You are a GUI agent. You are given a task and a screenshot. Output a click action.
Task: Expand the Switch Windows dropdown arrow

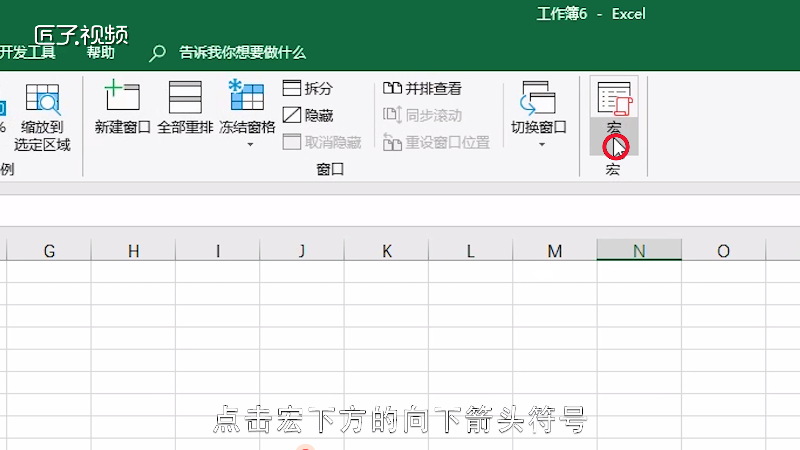[x=540, y=145]
